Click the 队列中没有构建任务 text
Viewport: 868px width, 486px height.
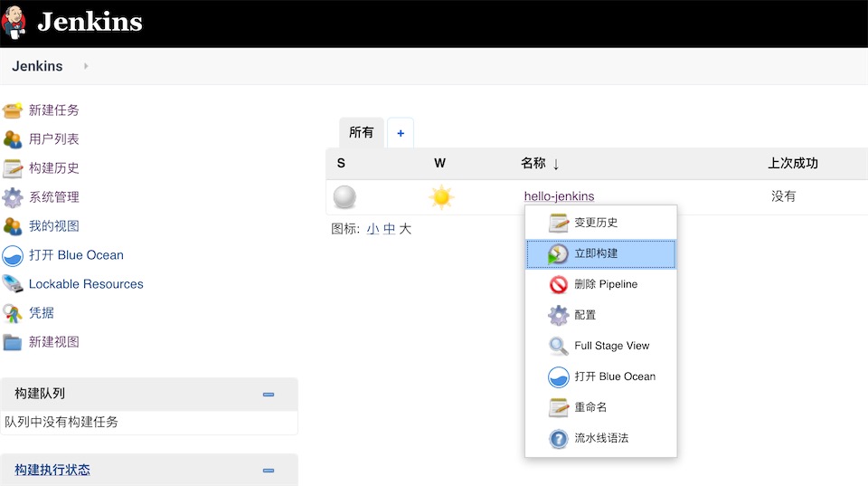[x=61, y=423]
